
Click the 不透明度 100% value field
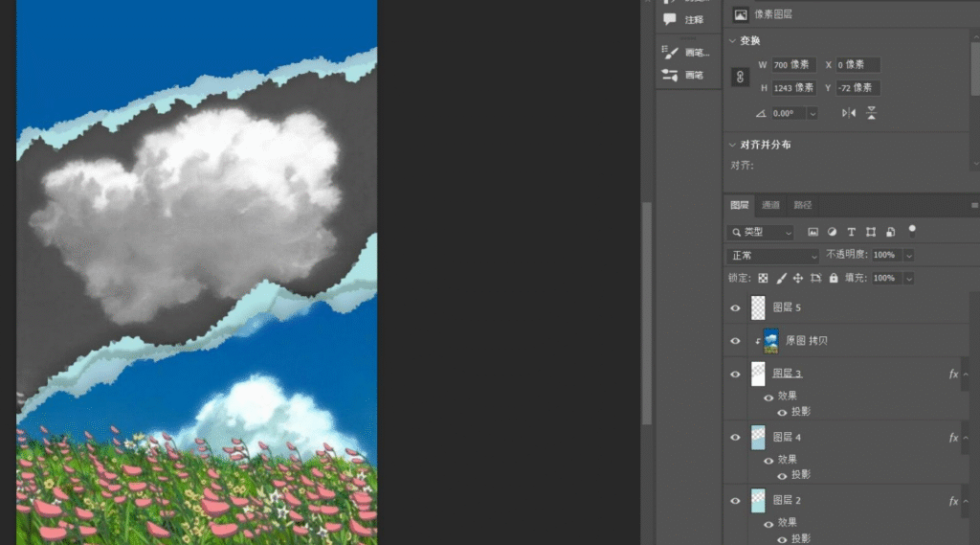pyautogui.click(x=887, y=256)
